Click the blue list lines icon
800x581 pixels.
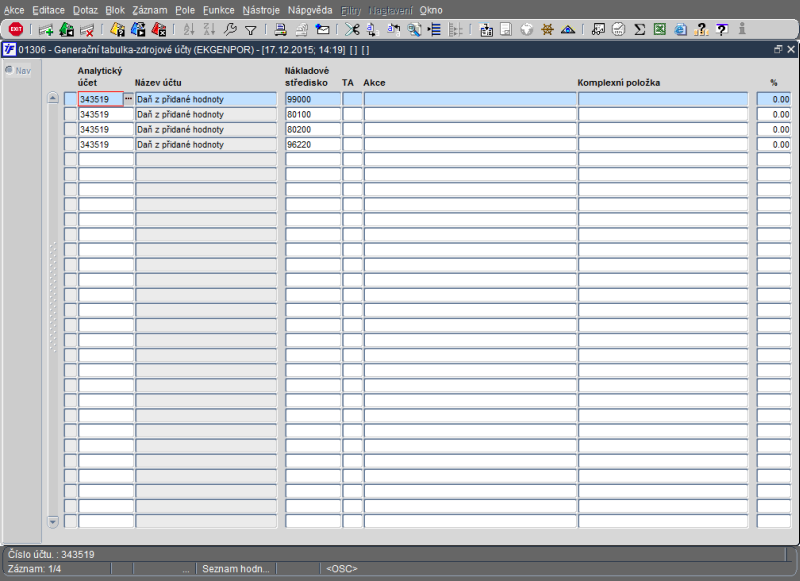click(434, 30)
